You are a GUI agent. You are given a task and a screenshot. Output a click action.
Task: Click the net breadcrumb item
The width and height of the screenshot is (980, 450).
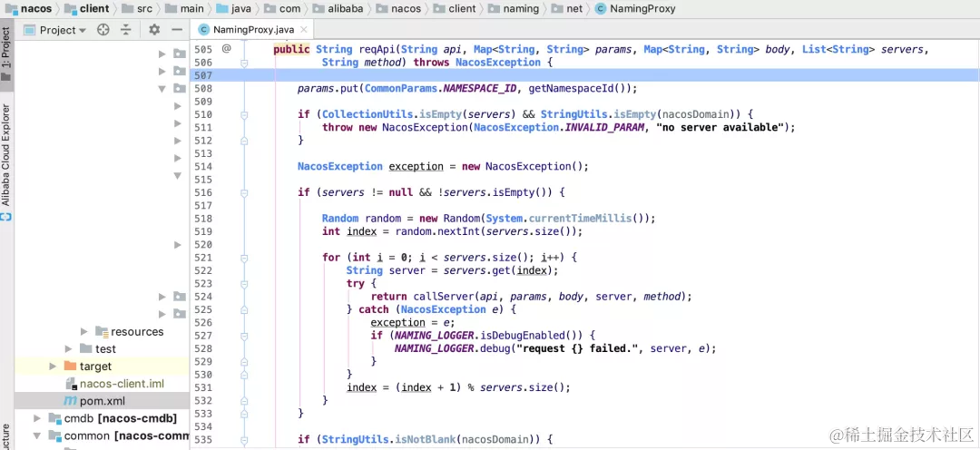567,9
